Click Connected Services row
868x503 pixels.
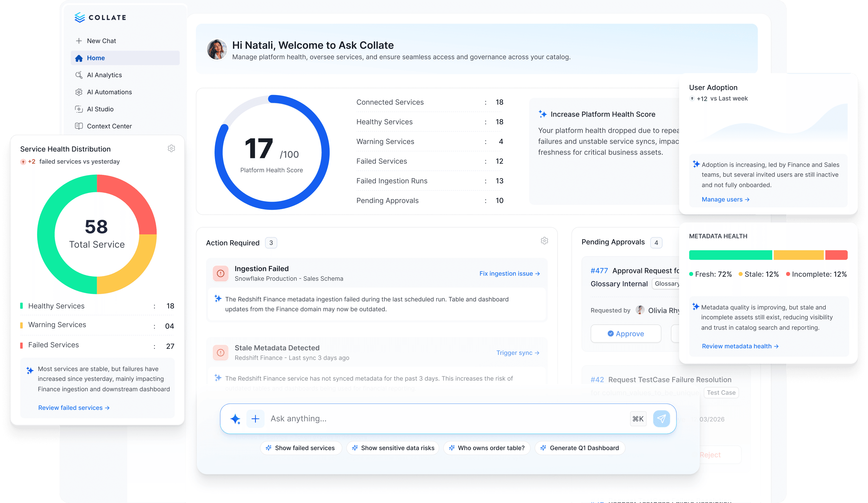tap(430, 102)
